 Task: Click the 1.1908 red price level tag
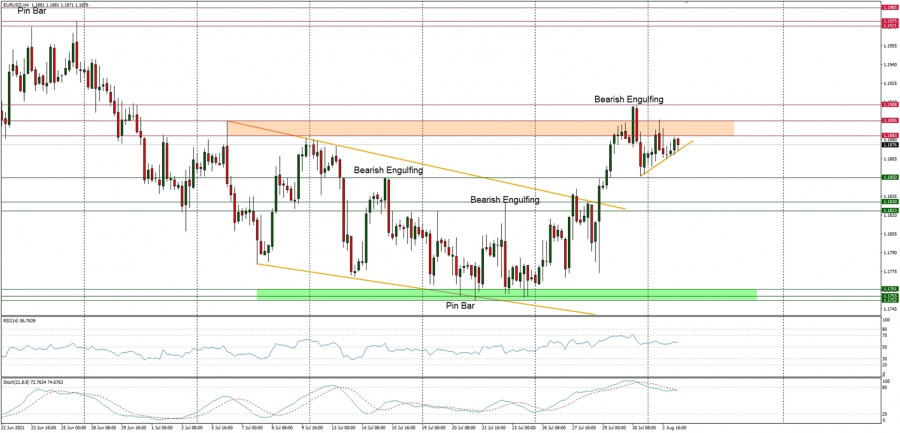pos(889,103)
